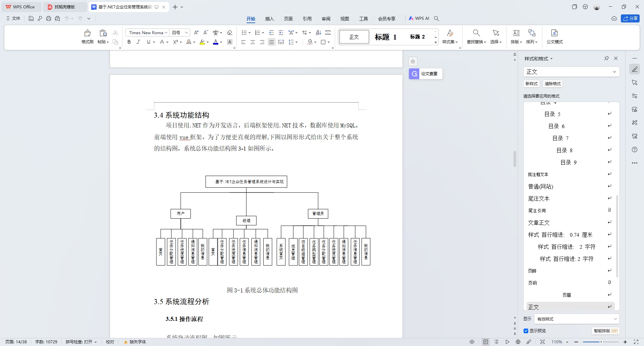Click the WPS AI button
The width and height of the screenshot is (644, 346).
(x=419, y=18)
